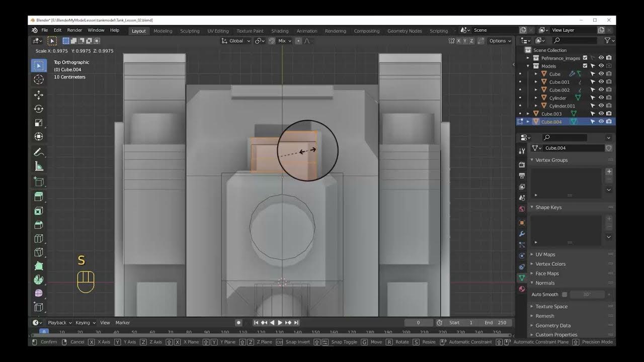Open the Edit menu
This screenshot has height=362, width=644.
click(58, 30)
